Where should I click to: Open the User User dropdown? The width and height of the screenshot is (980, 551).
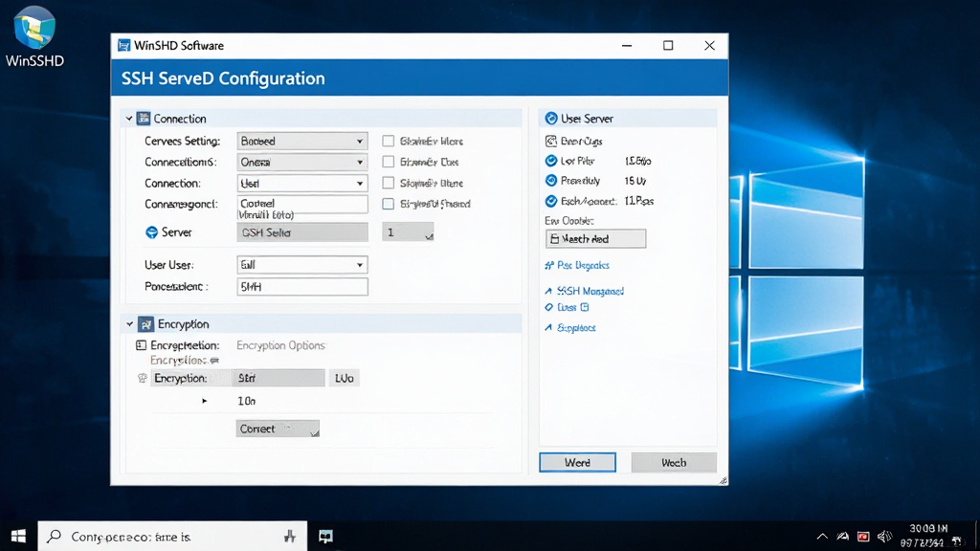click(301, 265)
